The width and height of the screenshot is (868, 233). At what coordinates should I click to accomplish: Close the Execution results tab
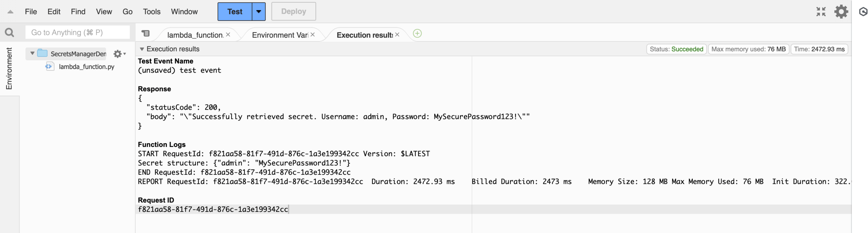tap(397, 35)
